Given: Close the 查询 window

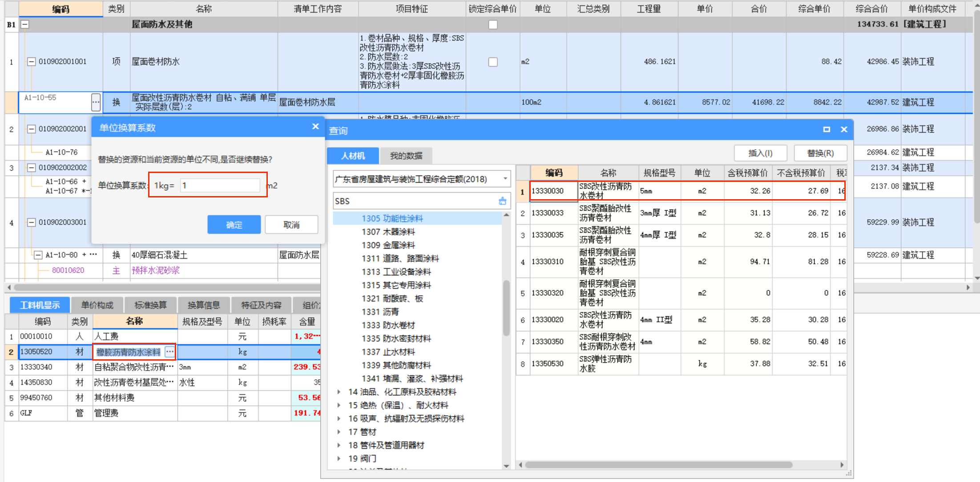Looking at the screenshot, I should click(x=844, y=129).
